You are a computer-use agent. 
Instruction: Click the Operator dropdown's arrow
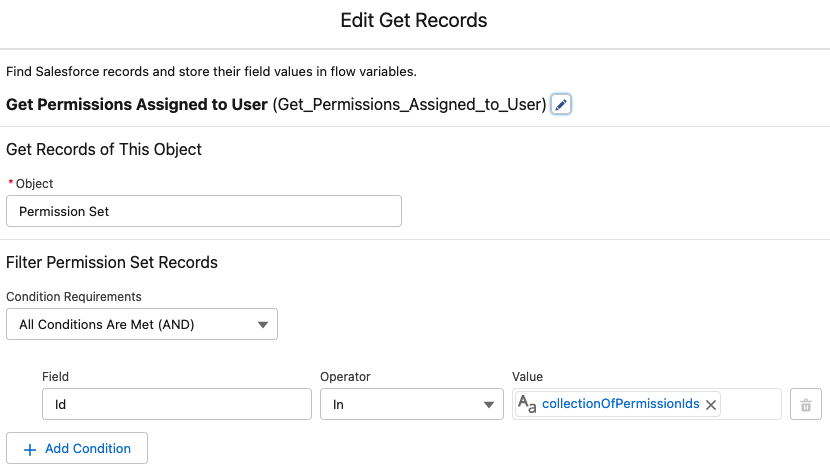tap(489, 404)
